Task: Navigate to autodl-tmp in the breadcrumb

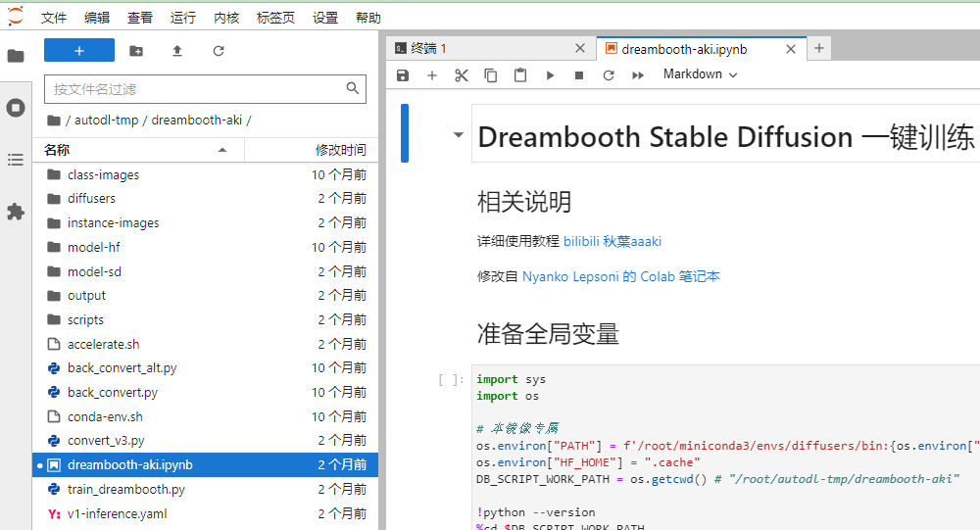Action: pos(106,120)
